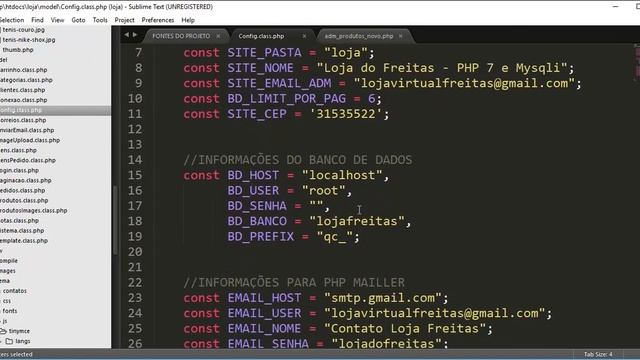Open correios.class.php in sidebar

23,120
